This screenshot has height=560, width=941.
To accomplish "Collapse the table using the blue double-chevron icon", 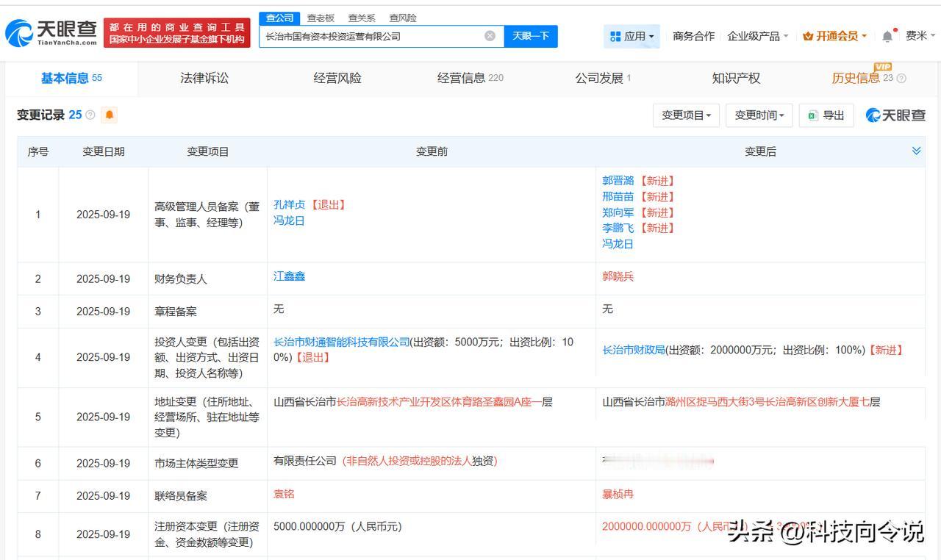I will 916,151.
